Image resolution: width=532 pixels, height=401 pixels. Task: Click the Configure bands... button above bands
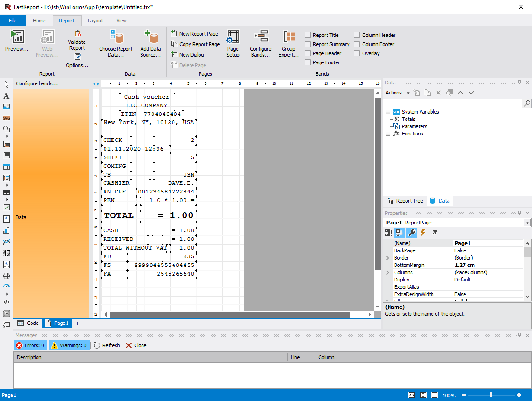(x=37, y=83)
